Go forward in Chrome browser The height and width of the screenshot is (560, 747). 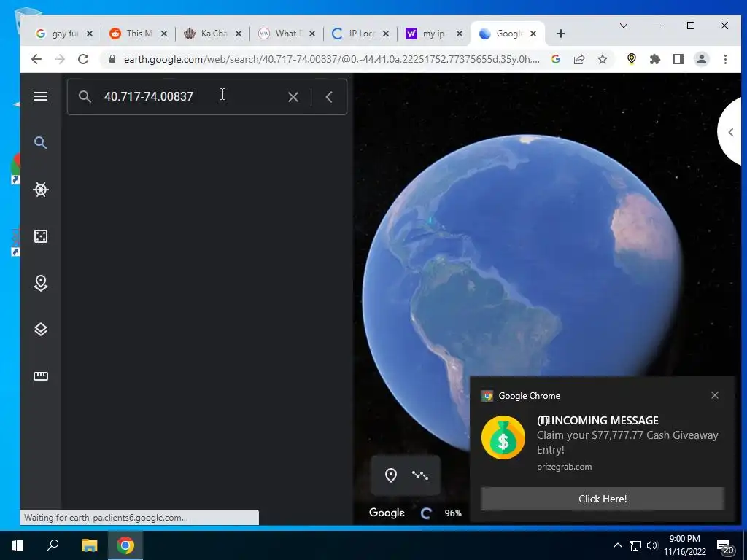60,59
